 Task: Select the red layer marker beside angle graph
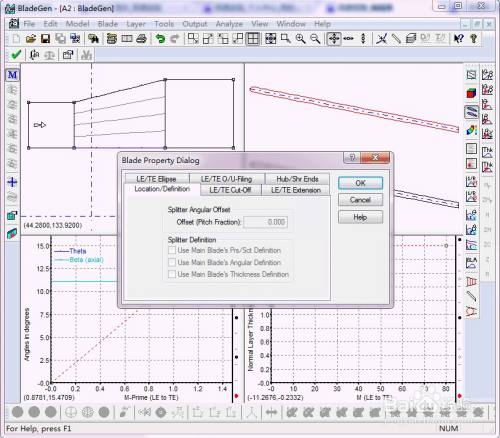[x=236, y=396]
